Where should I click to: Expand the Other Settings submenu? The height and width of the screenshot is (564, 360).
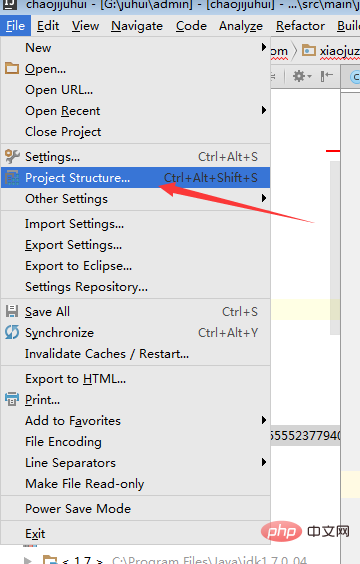(136, 199)
